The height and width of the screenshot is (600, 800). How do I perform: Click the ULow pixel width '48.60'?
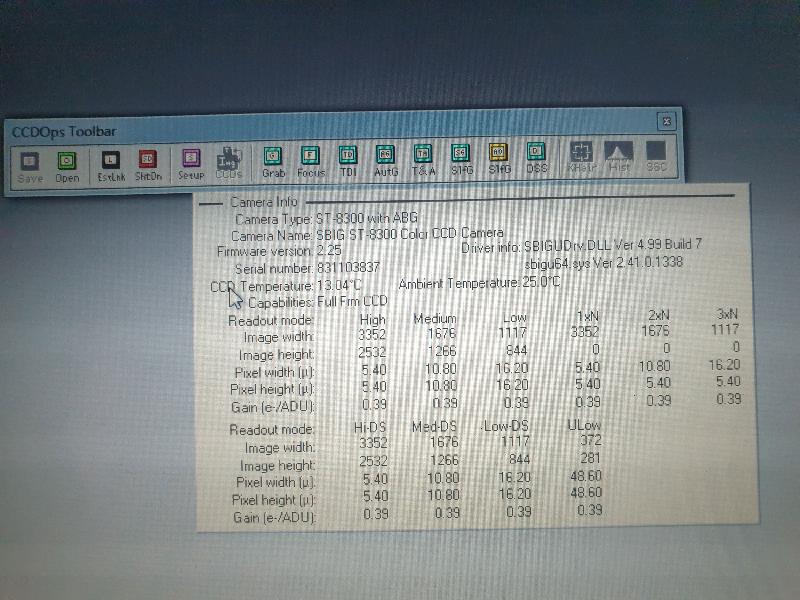[x=586, y=476]
